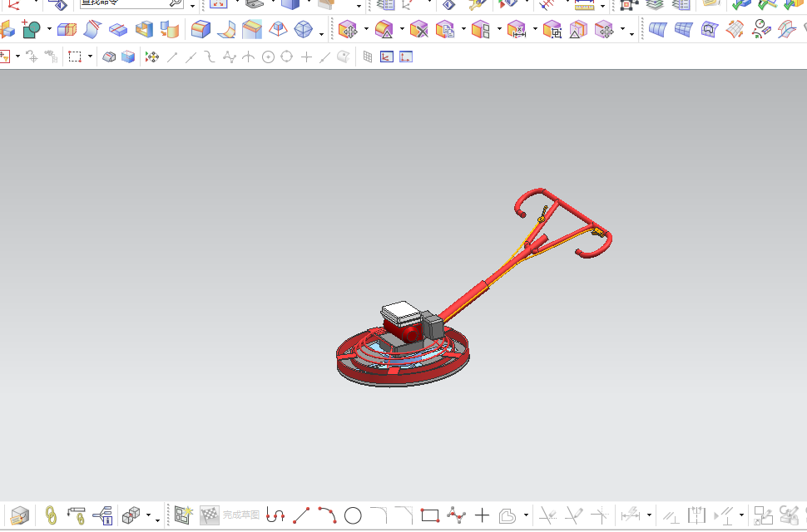Click the Offset Curve sketch icon
The image size is (807, 532).
[507, 515]
